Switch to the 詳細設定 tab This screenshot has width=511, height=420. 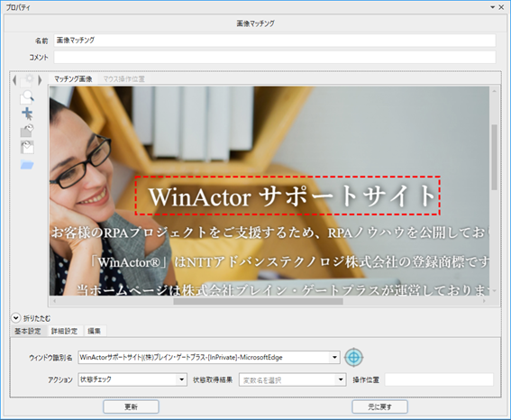[64, 331]
